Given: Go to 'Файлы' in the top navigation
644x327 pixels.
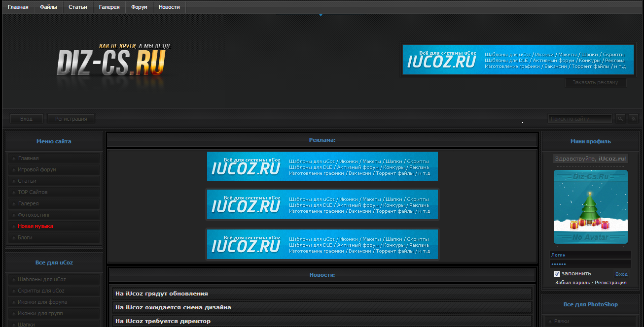Looking at the screenshot, I should tap(48, 7).
